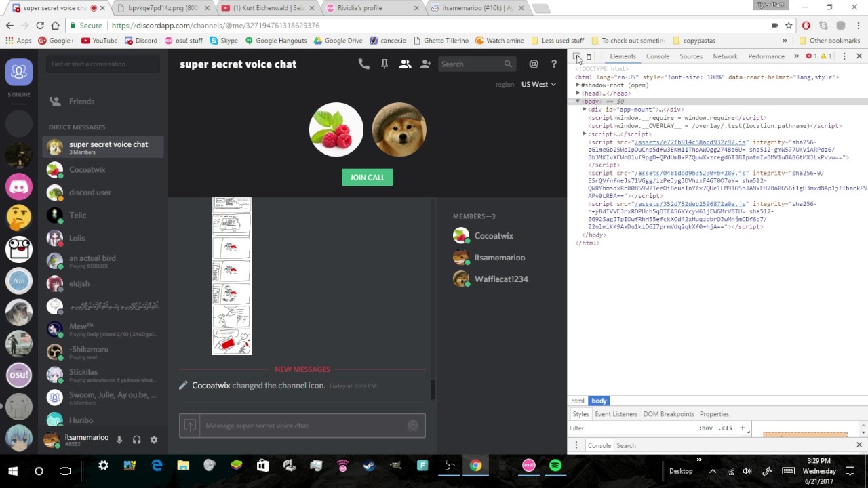The height and width of the screenshot is (488, 868).
Task: Open recent mentions @ icon
Action: (x=534, y=64)
